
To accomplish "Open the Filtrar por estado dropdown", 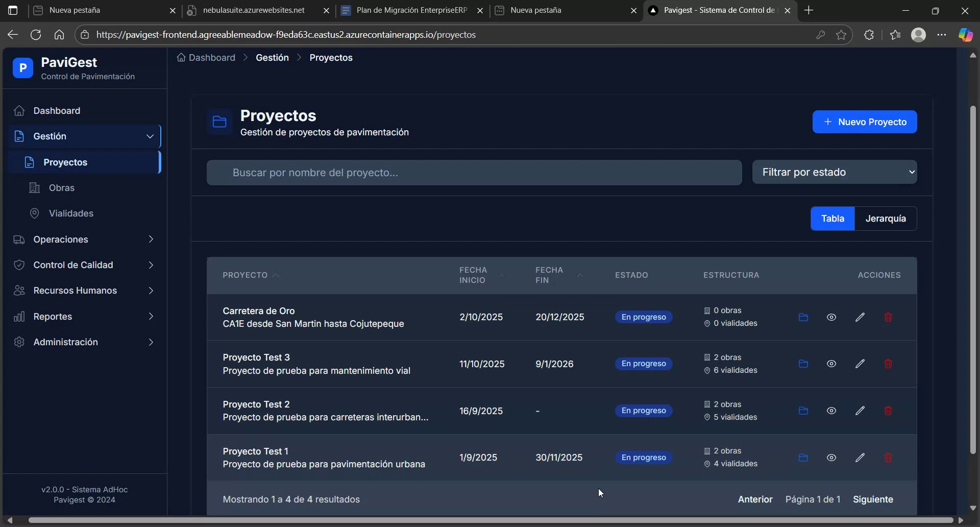I will 835,172.
